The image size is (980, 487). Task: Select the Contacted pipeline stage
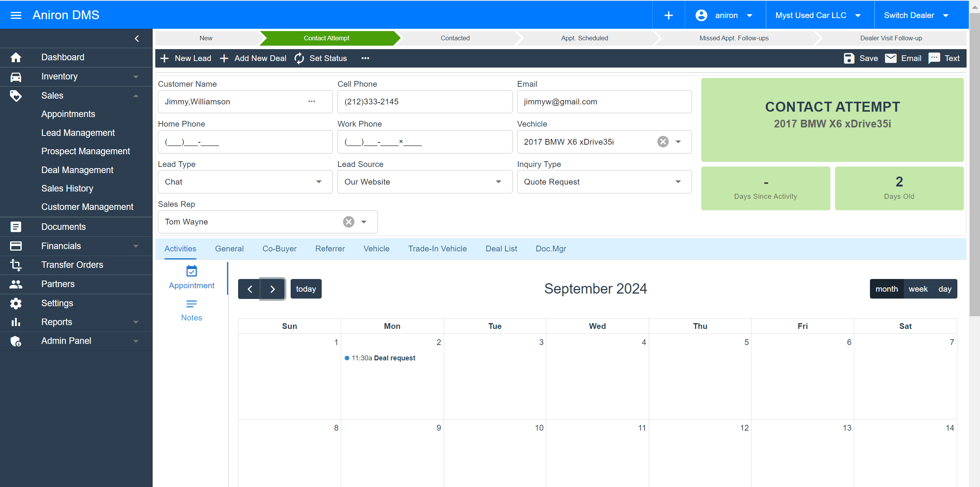point(455,38)
